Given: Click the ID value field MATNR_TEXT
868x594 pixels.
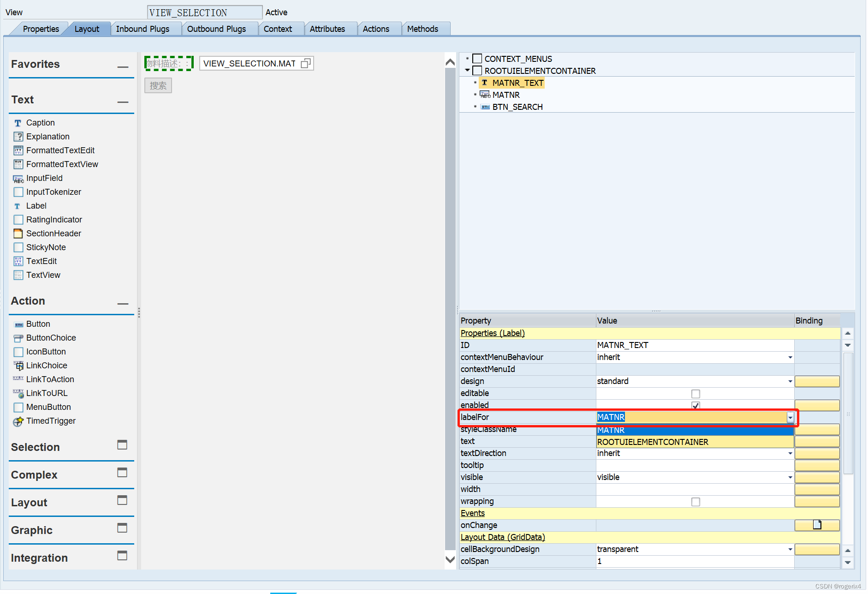Looking at the screenshot, I should [695, 345].
